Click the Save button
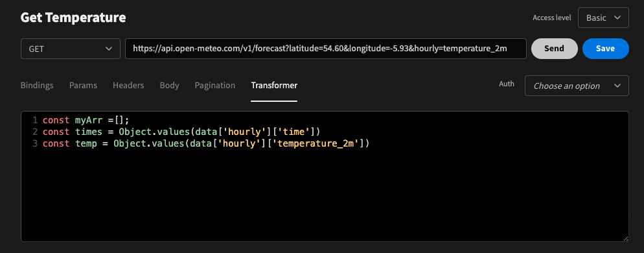Screen dimensions: 644x253 [x=605, y=49]
